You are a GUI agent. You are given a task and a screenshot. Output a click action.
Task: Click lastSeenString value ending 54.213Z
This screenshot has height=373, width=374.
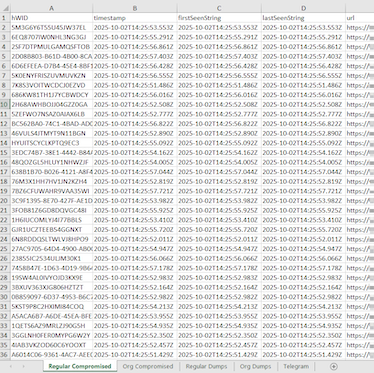[303, 307]
